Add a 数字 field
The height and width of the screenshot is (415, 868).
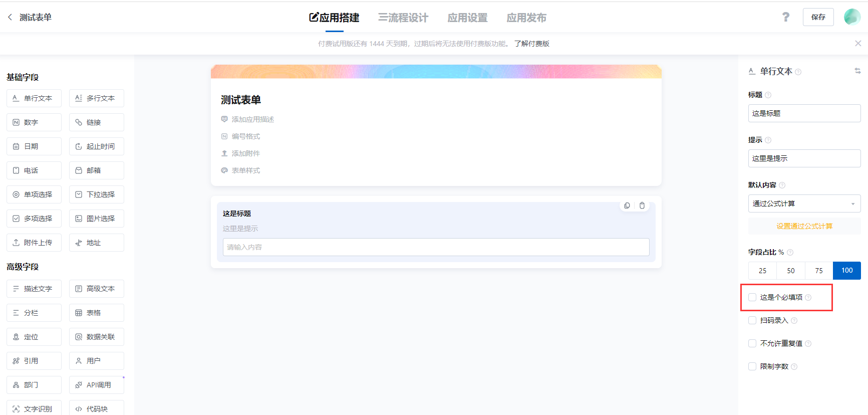click(x=34, y=122)
